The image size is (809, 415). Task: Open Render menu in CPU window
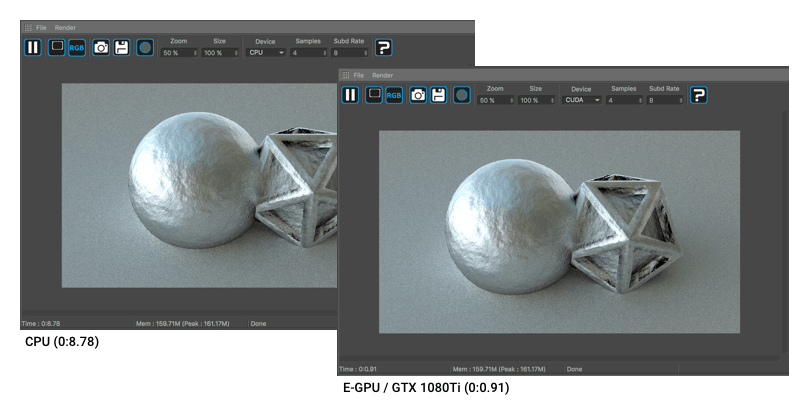(x=65, y=27)
